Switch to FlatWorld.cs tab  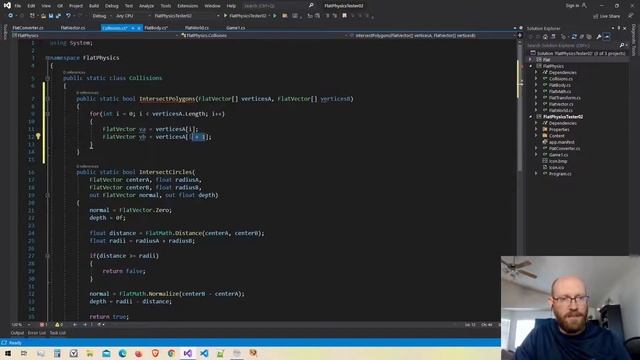click(x=197, y=28)
